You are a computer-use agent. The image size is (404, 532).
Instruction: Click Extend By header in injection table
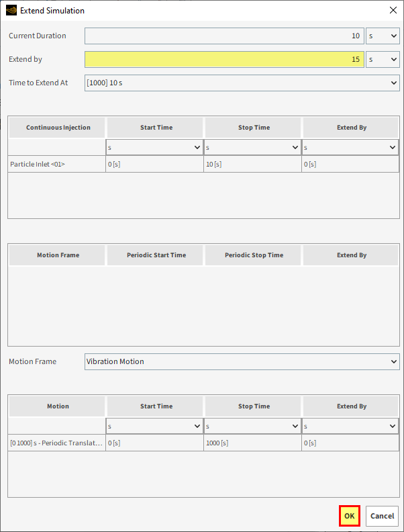[x=350, y=128]
